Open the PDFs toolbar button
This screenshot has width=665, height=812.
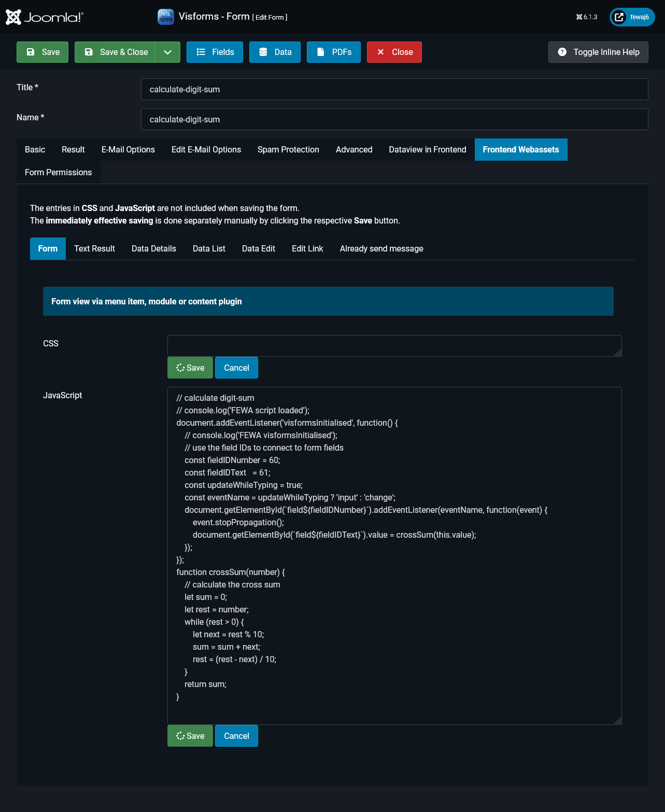click(334, 52)
